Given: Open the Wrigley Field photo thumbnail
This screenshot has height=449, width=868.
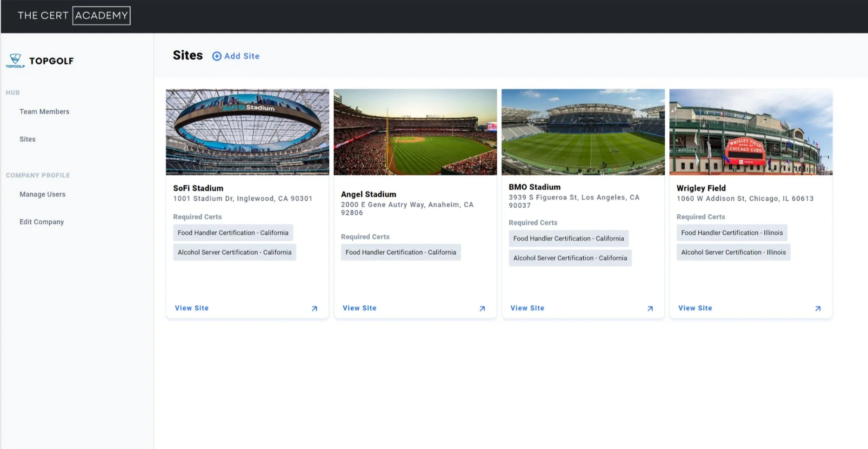Looking at the screenshot, I should click(751, 132).
